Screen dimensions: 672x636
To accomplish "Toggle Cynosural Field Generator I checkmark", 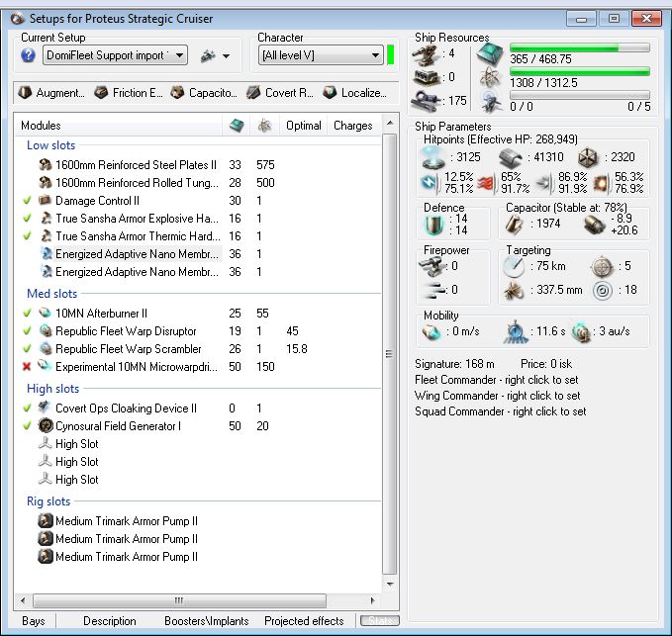I will pyautogui.click(x=27, y=425).
